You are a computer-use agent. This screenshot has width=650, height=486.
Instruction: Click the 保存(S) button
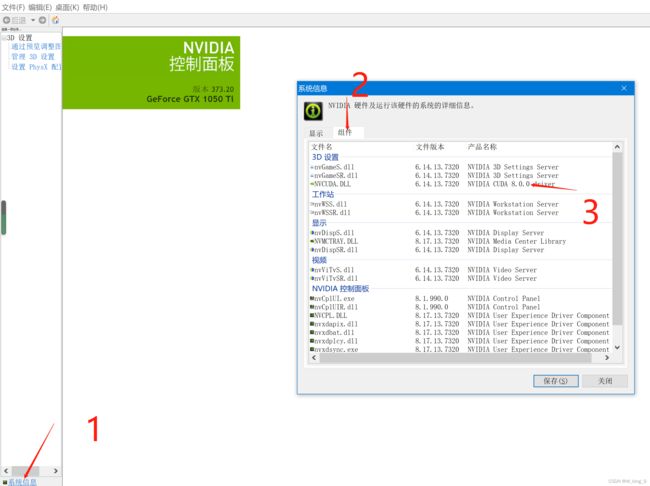(555, 381)
